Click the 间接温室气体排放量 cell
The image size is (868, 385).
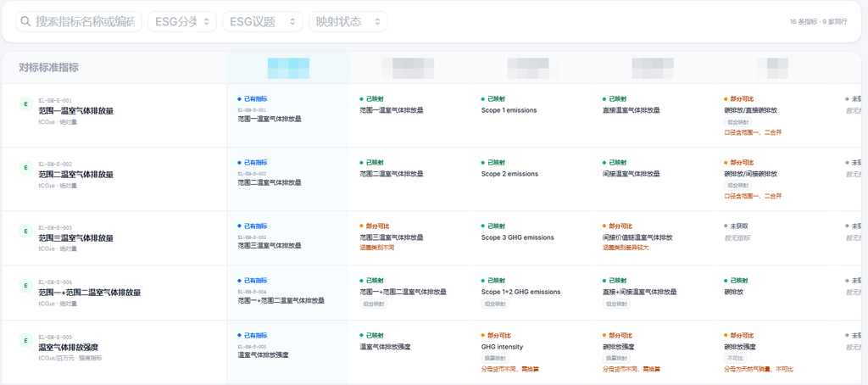[631, 174]
